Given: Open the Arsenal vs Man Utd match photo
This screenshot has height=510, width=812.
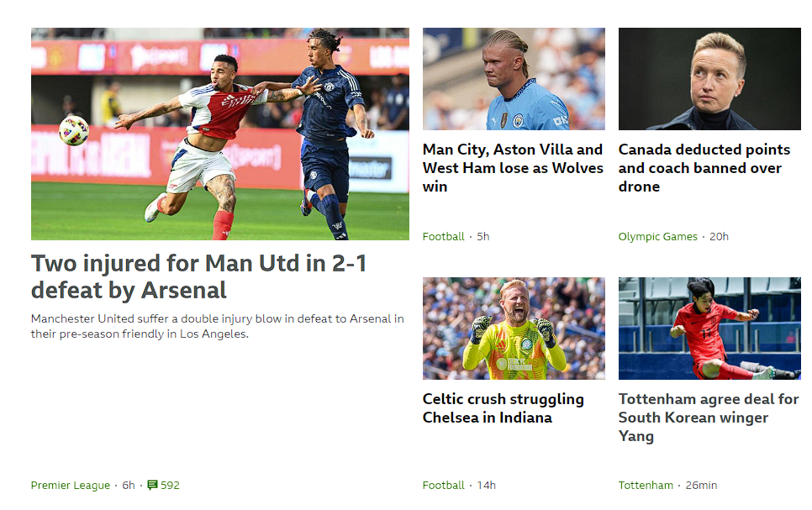Looking at the screenshot, I should pyautogui.click(x=220, y=134).
